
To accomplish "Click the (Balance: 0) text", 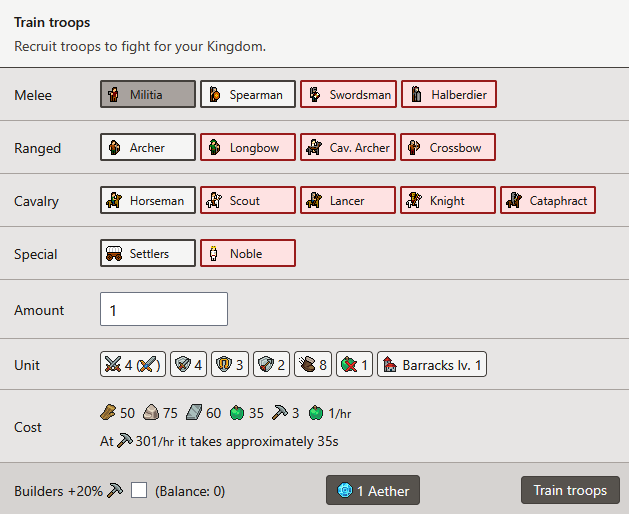I will 190,491.
